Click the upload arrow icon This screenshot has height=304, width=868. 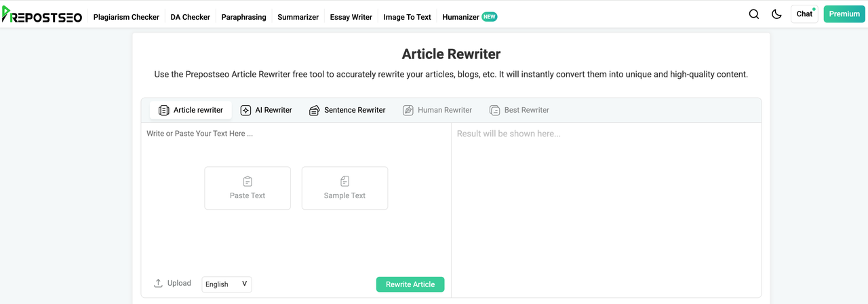click(x=158, y=283)
